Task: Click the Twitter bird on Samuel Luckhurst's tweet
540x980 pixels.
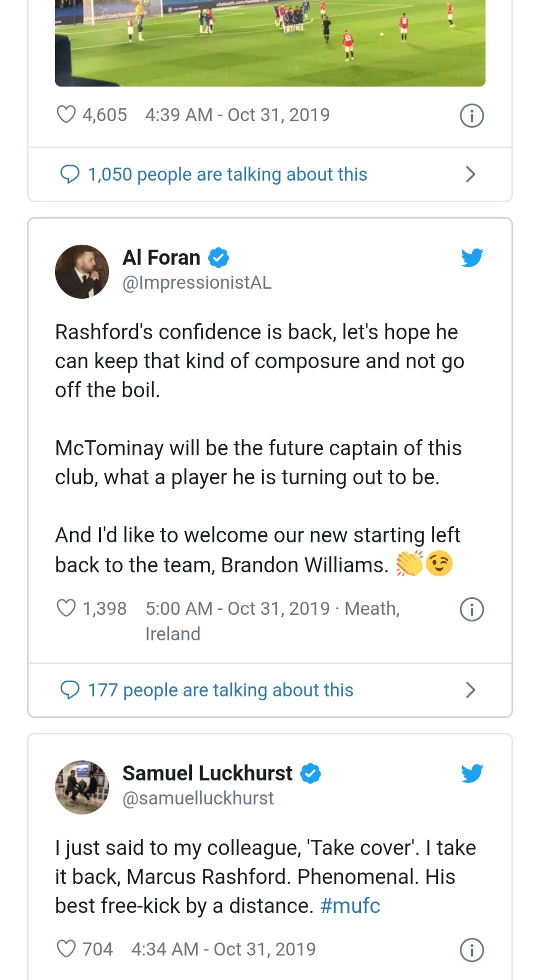Action: (471, 774)
